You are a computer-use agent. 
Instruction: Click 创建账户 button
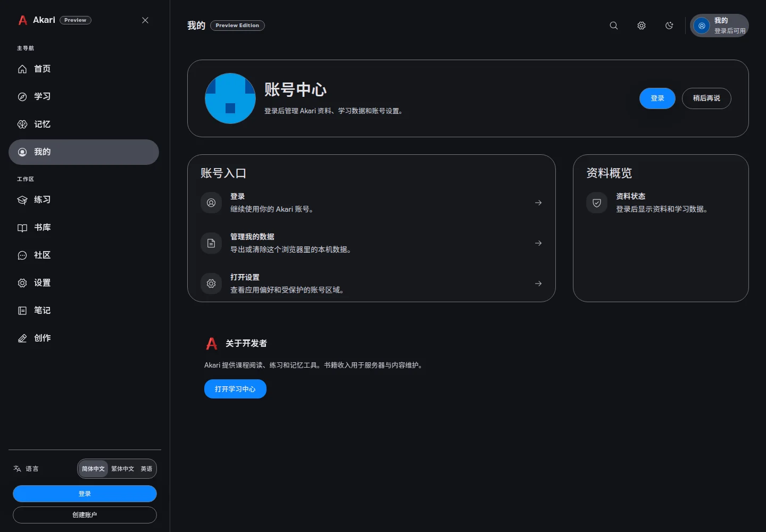click(85, 515)
